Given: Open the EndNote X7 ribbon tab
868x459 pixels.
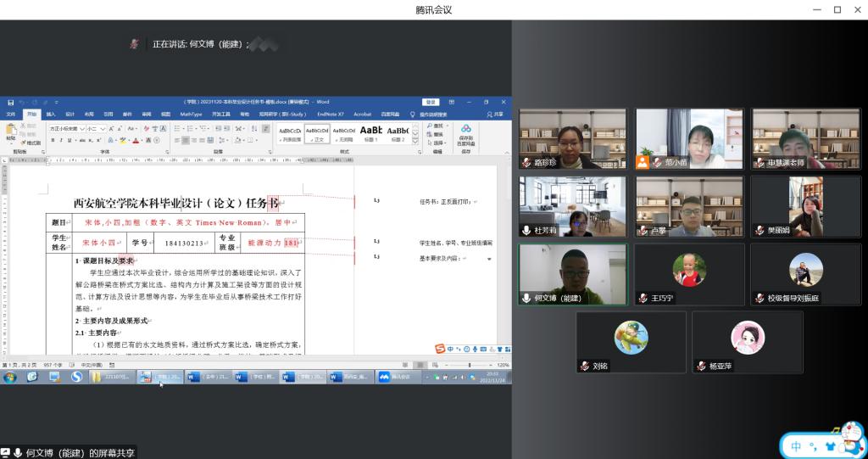Looking at the screenshot, I should pyautogui.click(x=331, y=114).
